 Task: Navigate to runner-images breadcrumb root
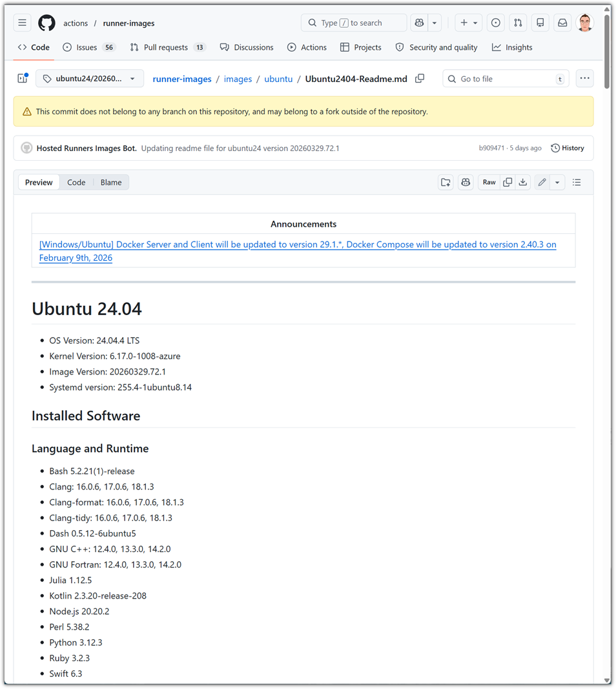pos(182,79)
